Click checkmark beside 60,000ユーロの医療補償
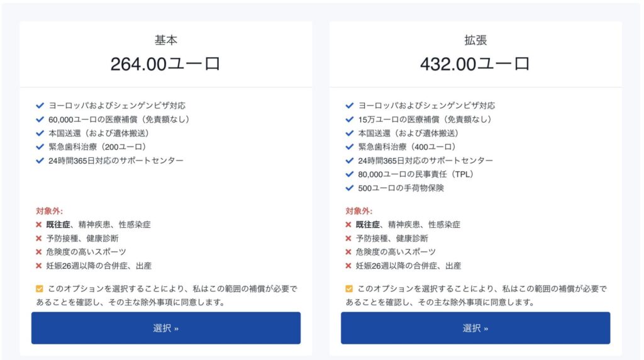The width and height of the screenshot is (644, 360). [40, 119]
